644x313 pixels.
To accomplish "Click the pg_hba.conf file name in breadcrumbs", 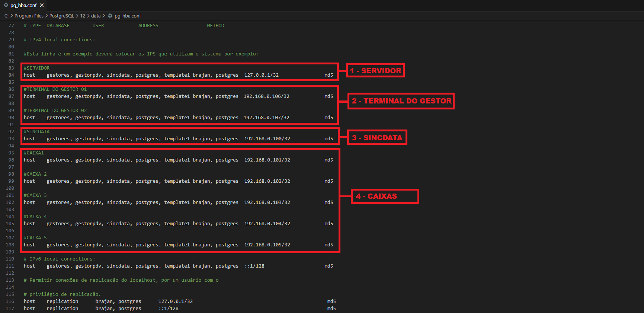I will point(128,16).
